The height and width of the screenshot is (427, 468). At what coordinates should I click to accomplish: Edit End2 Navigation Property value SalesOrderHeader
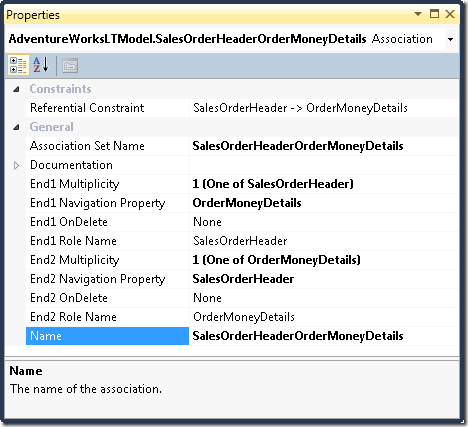click(x=324, y=279)
